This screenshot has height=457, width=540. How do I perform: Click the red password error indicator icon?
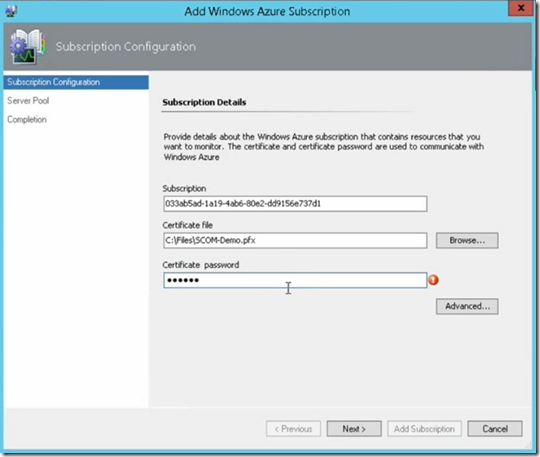[433, 280]
